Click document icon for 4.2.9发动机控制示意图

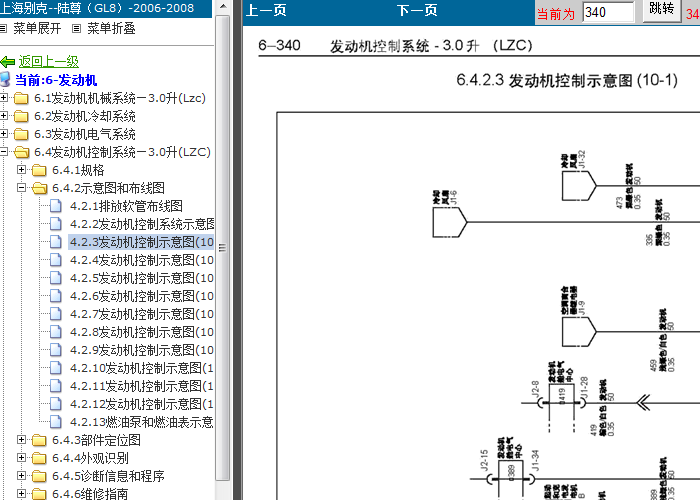(x=55, y=350)
